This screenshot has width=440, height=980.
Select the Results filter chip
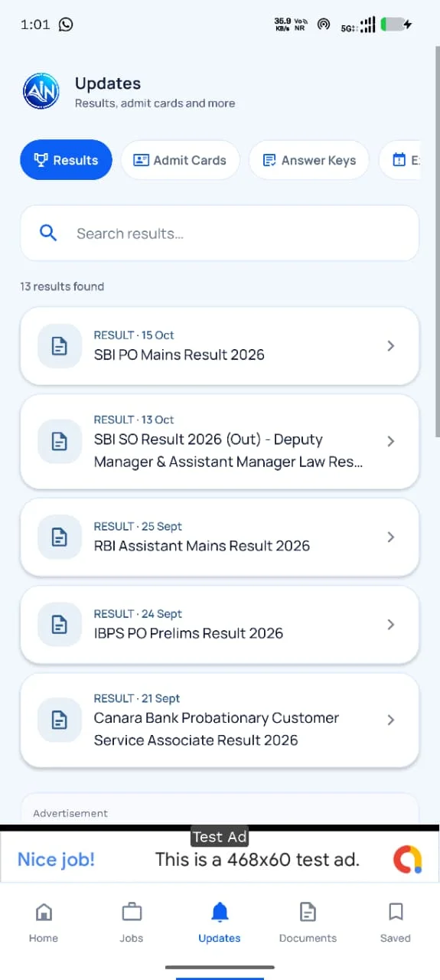66,160
